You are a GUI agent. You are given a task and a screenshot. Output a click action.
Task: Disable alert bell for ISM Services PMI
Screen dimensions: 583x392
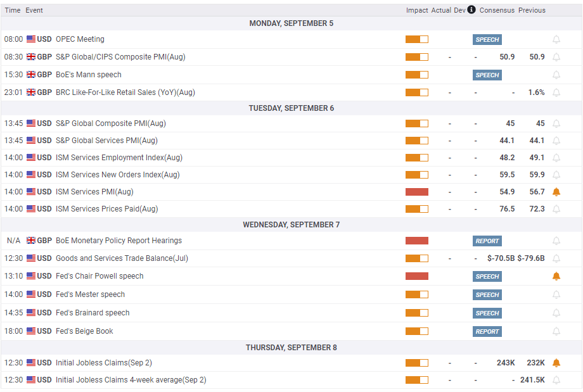[x=556, y=192]
